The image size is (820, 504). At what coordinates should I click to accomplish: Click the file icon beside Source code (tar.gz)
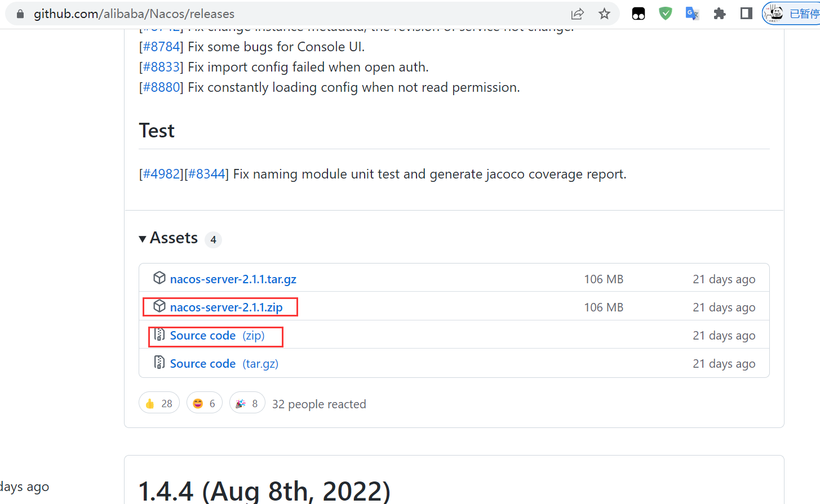[159, 362]
